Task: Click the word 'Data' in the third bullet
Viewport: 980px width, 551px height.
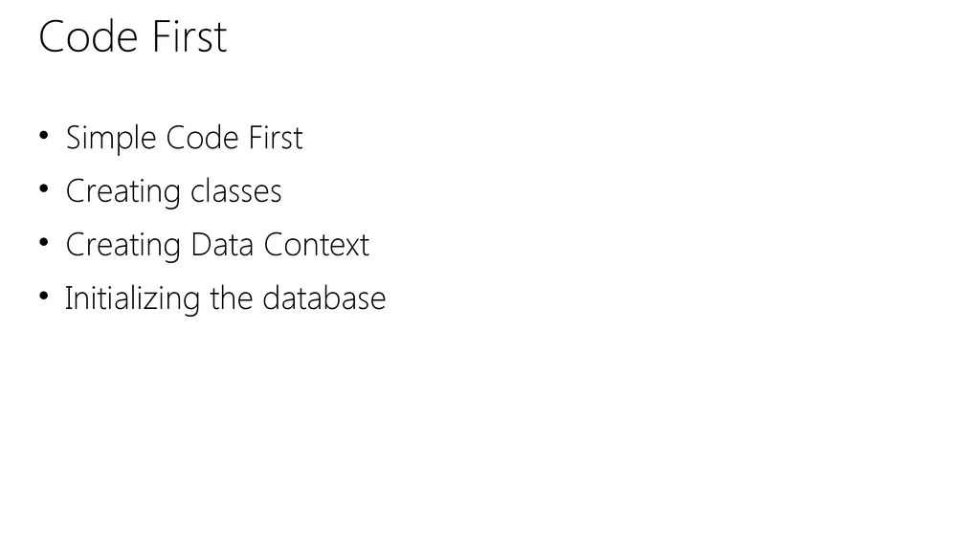Action: [222, 245]
